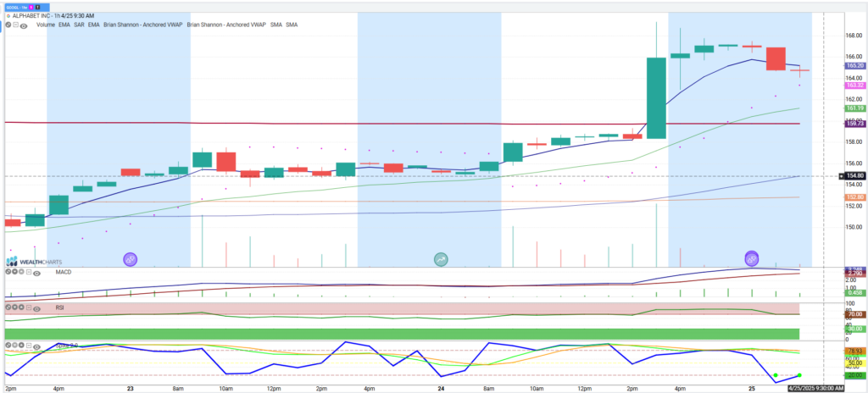Collapse the main chart indicator legend
The image size is (868, 393).
click(15, 25)
